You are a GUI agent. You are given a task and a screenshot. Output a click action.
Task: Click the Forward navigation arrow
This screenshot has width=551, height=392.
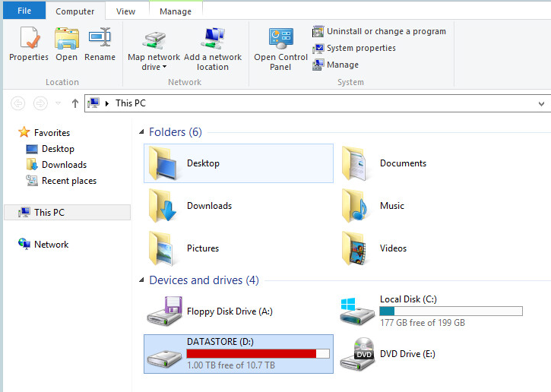pos(40,103)
